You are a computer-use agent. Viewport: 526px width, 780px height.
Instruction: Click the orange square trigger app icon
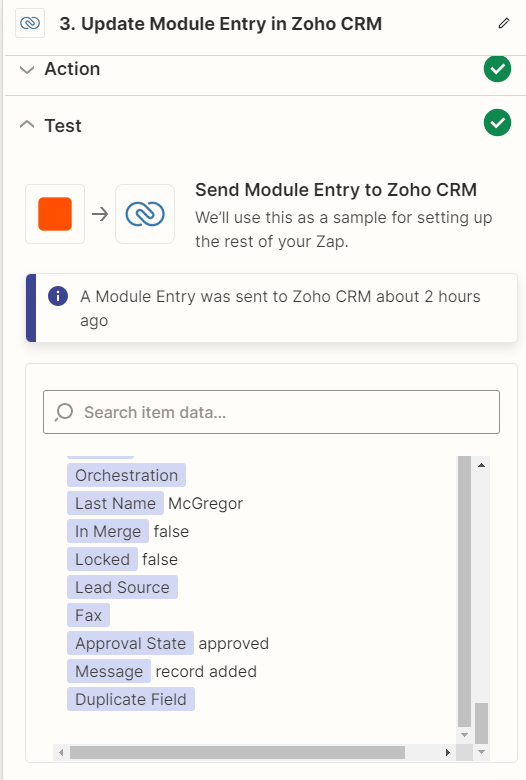click(x=55, y=214)
